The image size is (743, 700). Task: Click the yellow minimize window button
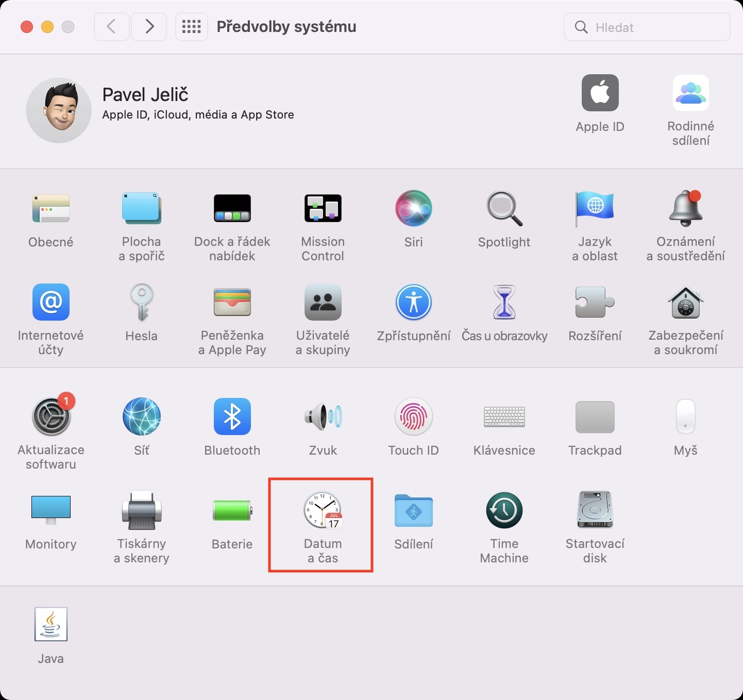[x=47, y=27]
